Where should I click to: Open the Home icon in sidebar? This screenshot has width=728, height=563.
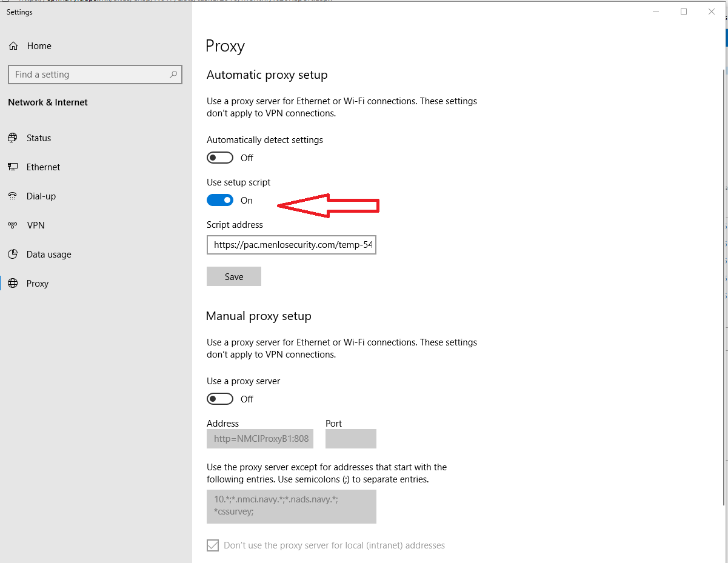[x=13, y=46]
